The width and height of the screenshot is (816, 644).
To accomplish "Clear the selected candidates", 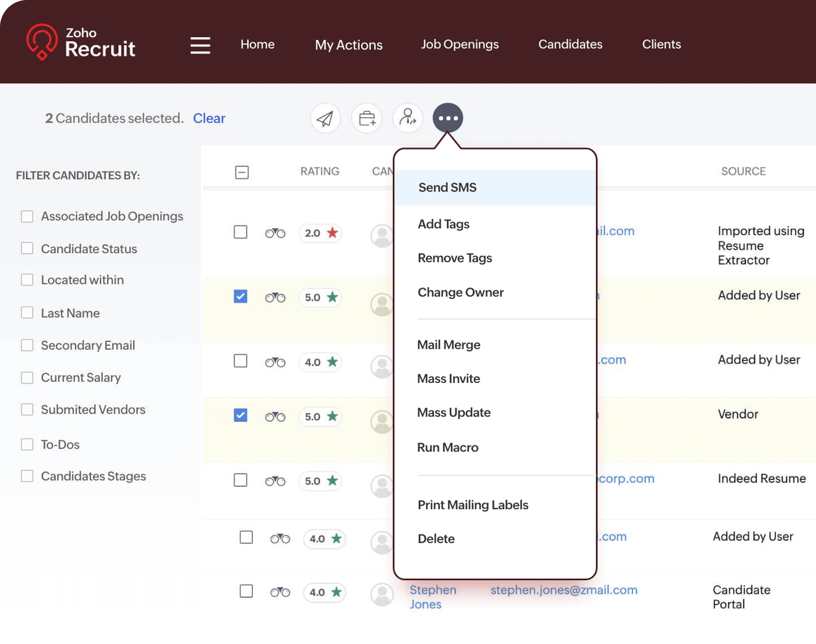I will point(209,118).
